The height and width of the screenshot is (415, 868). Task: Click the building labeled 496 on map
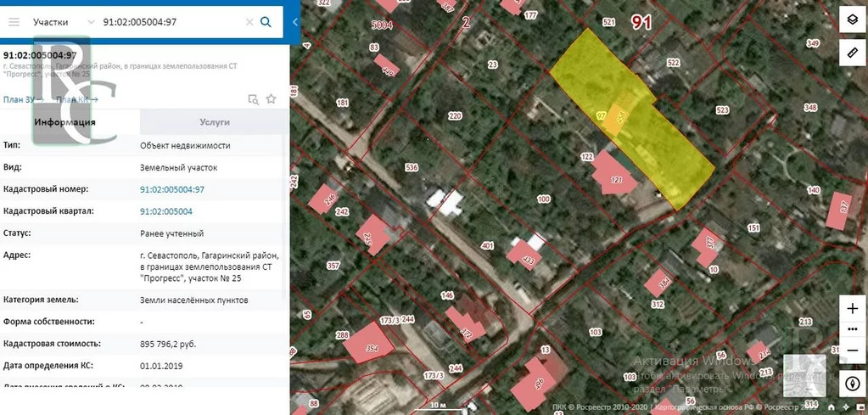tap(535, 382)
